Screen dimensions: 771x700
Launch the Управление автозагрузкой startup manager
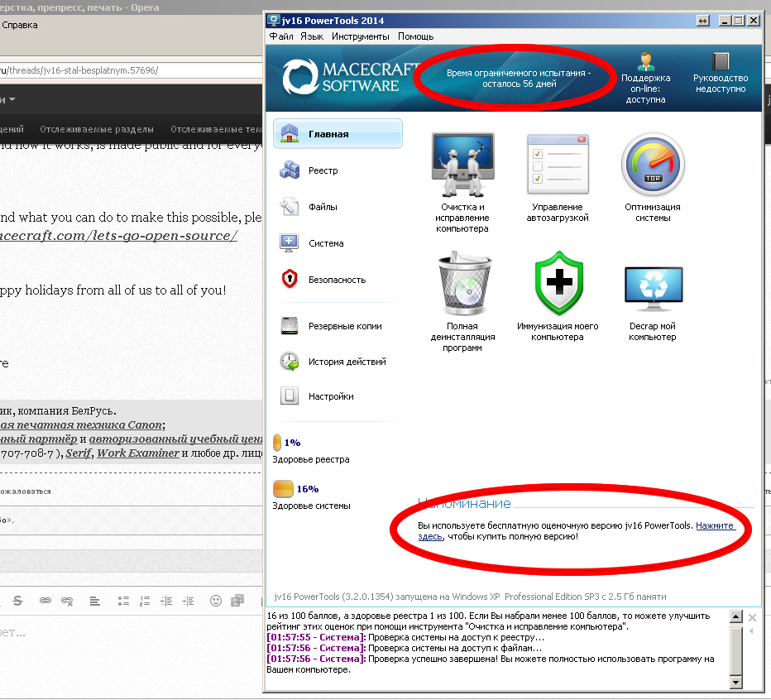pyautogui.click(x=558, y=178)
